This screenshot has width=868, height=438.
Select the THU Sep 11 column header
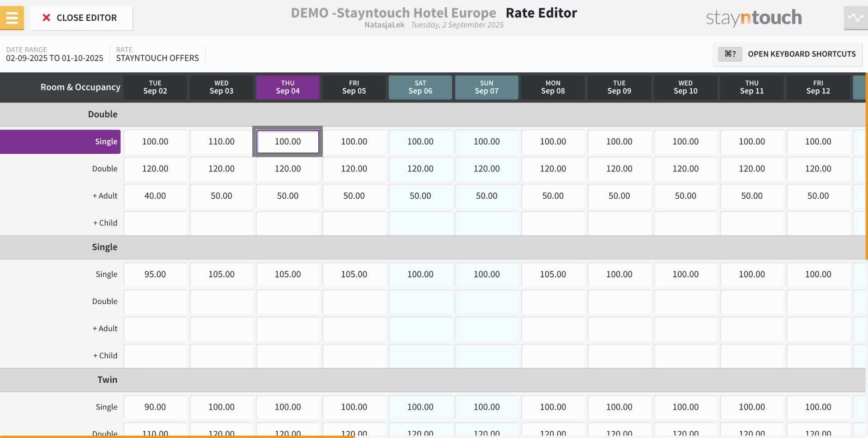(x=752, y=87)
